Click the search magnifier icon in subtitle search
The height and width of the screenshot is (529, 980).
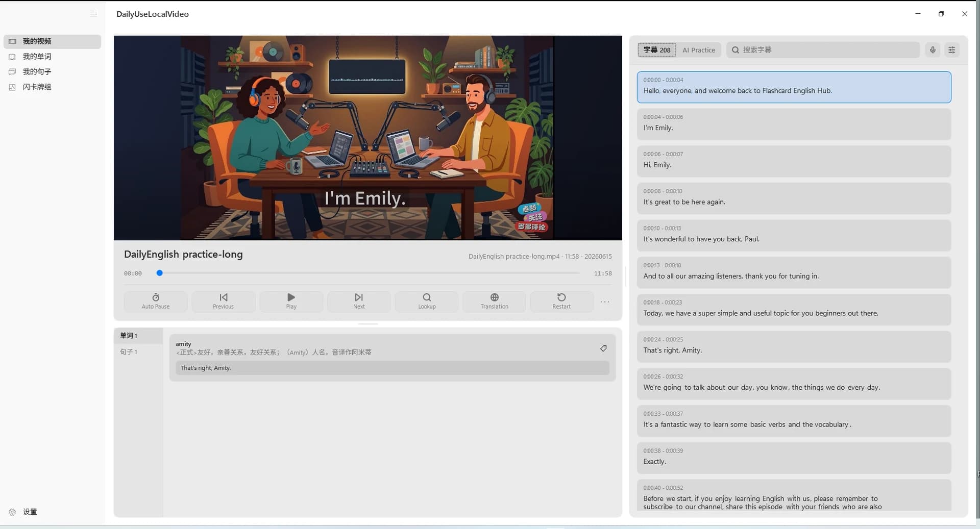point(736,50)
